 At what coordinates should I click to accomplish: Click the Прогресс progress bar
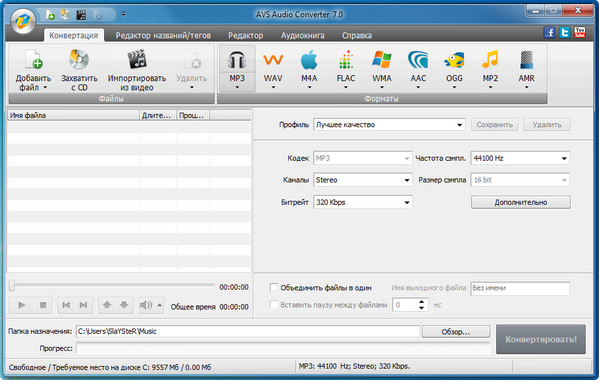(x=283, y=348)
